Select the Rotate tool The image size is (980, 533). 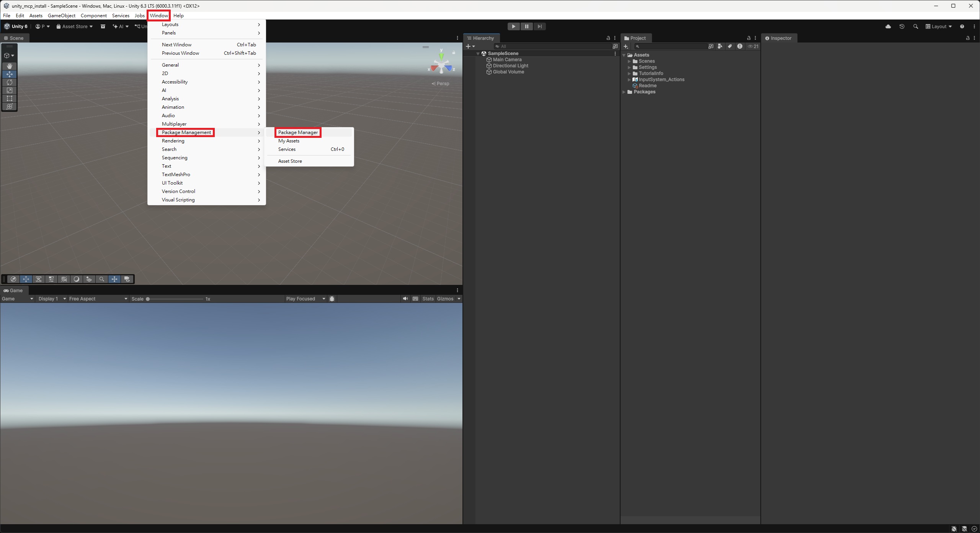[10, 82]
